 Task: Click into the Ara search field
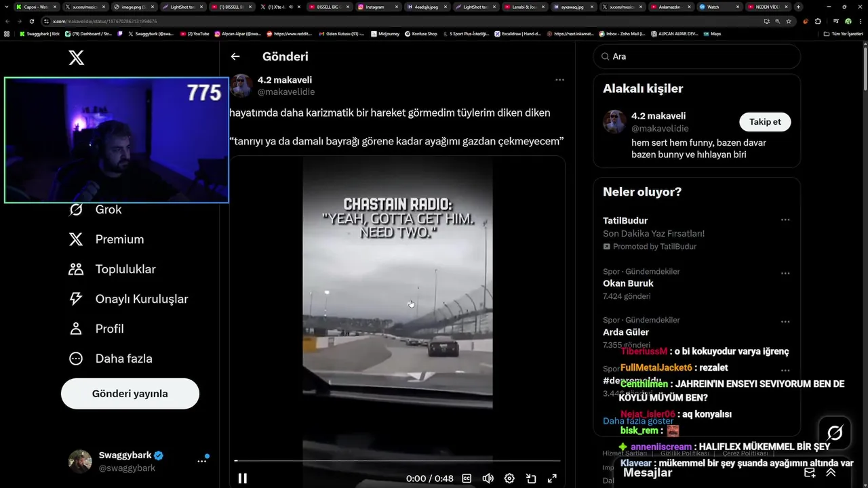[x=697, y=57]
